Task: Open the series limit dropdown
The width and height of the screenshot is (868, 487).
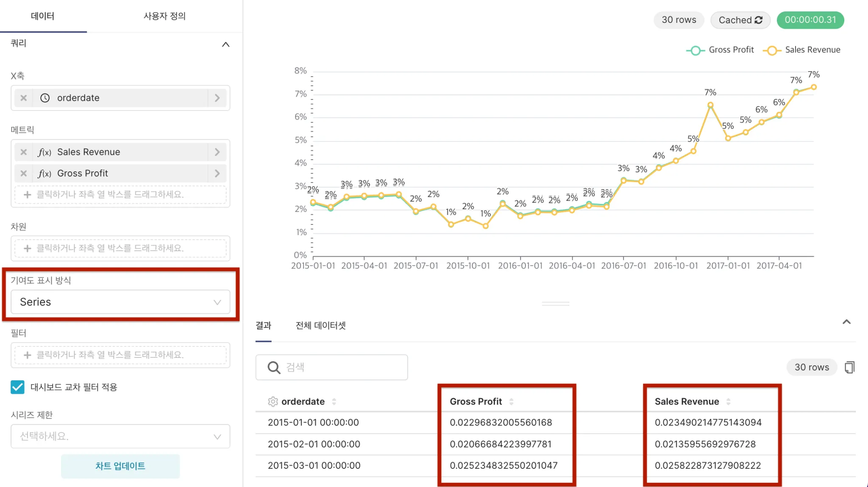Action: pos(120,436)
